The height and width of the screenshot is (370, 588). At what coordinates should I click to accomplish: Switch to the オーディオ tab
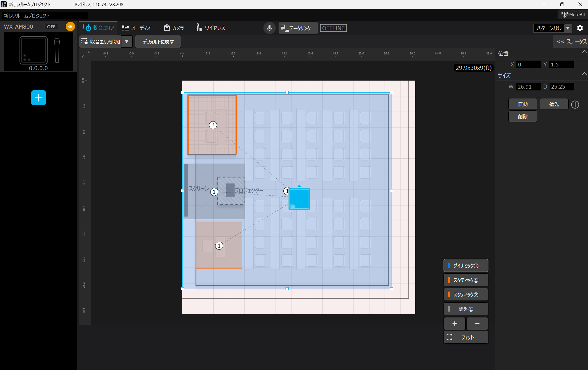(x=137, y=28)
